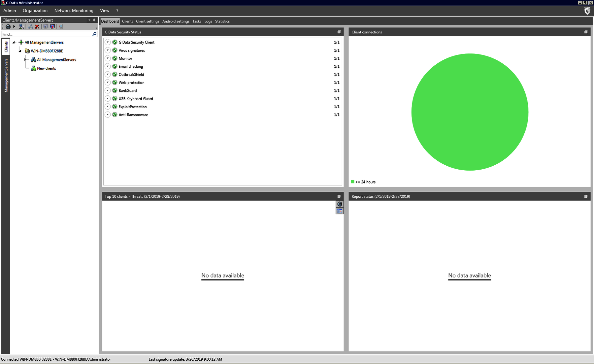Maximize the G Data Security Status panel
Screen dimensions: 594x364
[x=339, y=32]
